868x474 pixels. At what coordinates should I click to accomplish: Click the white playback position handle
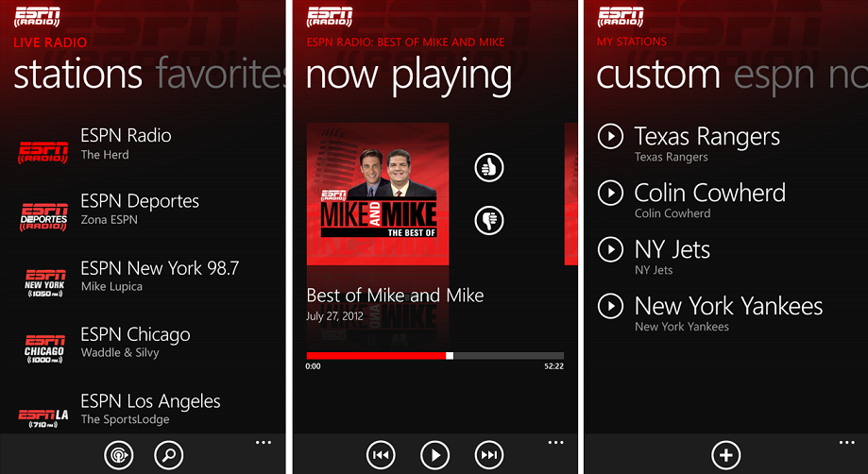tap(450, 356)
